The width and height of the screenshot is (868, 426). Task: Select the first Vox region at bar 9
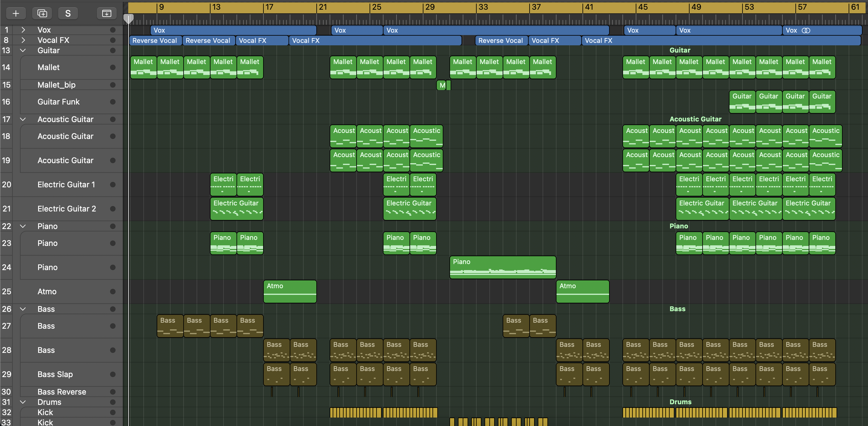pyautogui.click(x=233, y=30)
